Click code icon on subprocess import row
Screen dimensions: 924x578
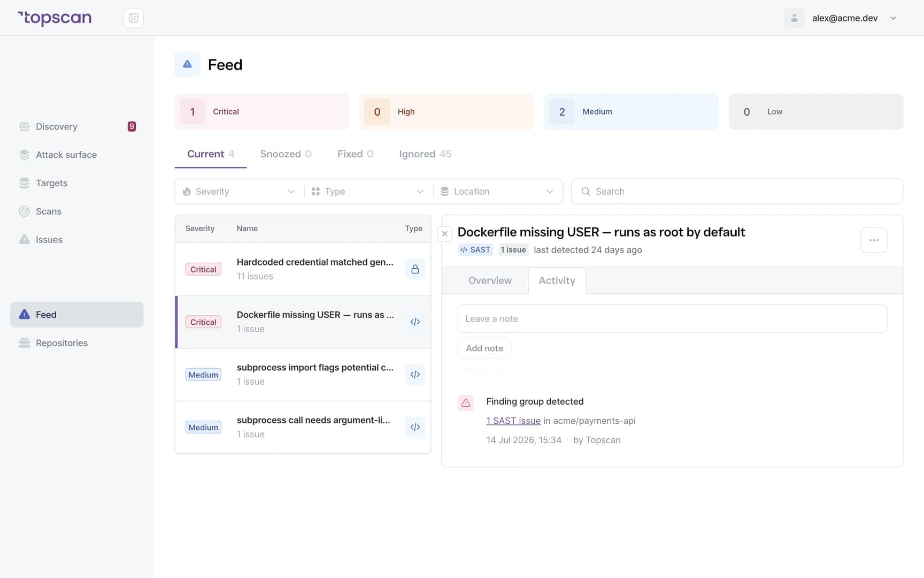coord(415,374)
